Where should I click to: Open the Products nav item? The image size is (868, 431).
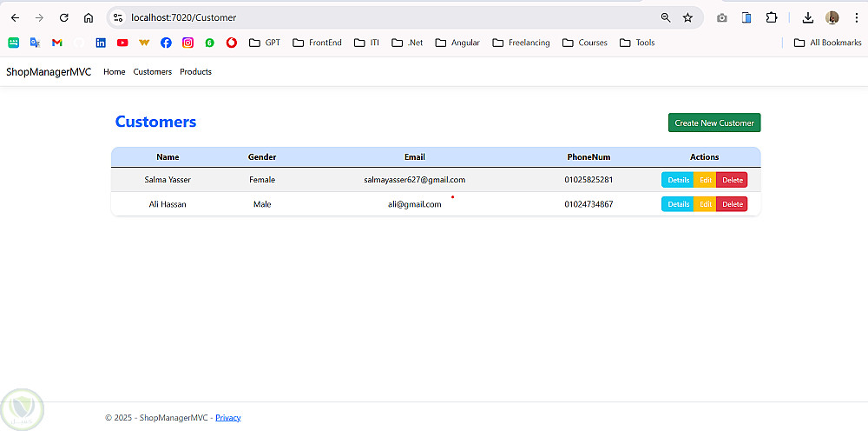tap(195, 72)
